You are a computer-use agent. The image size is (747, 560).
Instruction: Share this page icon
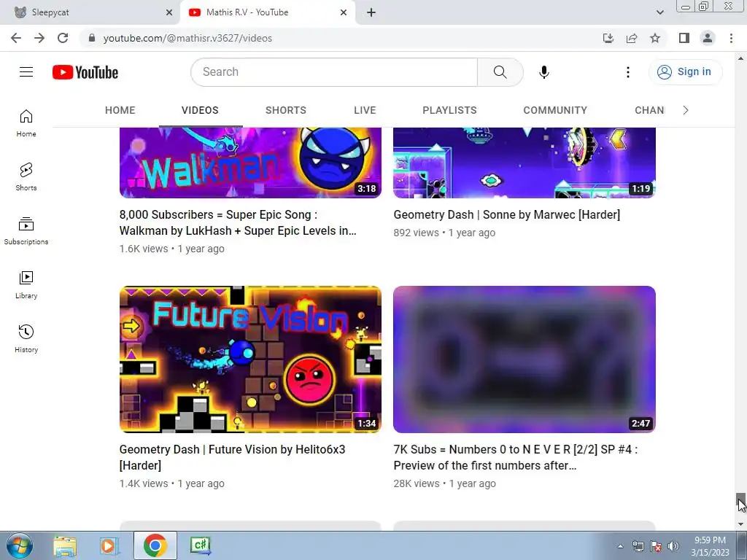pos(632,38)
